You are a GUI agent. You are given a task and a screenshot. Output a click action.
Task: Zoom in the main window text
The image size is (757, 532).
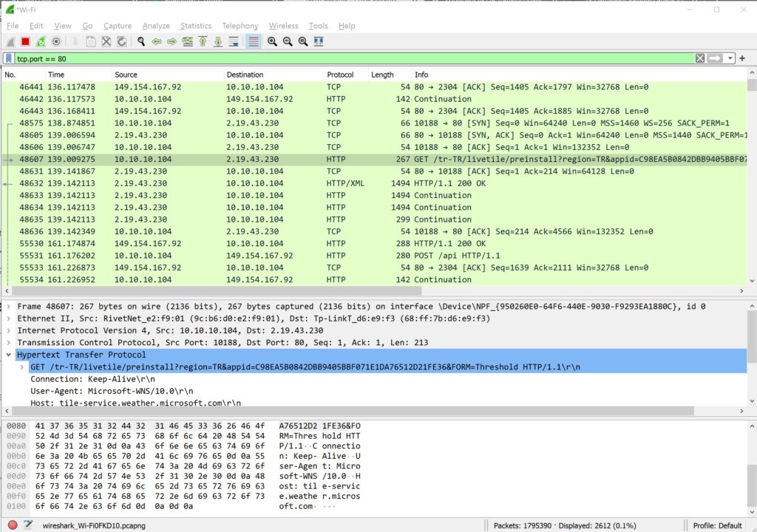click(x=272, y=42)
